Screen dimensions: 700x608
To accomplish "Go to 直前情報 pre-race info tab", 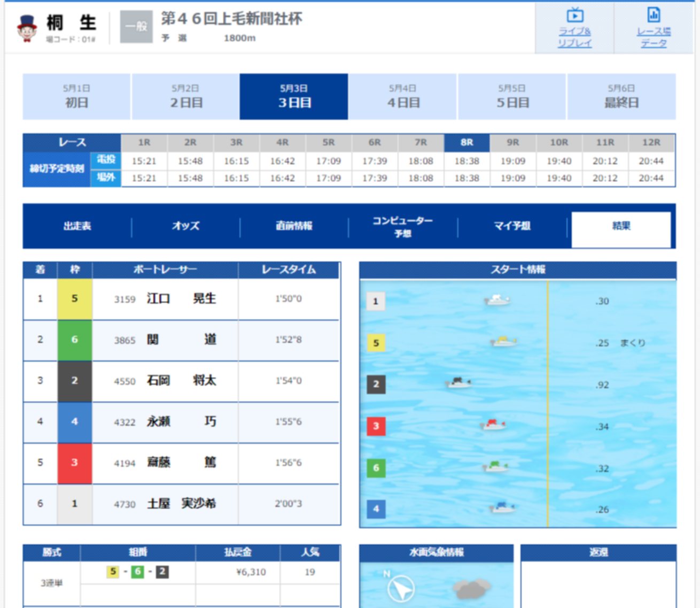I will tap(294, 226).
